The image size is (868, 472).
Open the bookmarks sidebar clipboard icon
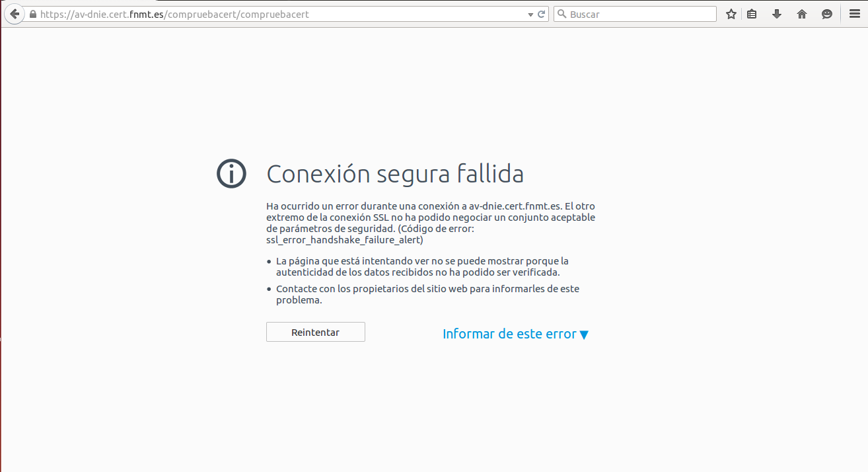(x=752, y=13)
